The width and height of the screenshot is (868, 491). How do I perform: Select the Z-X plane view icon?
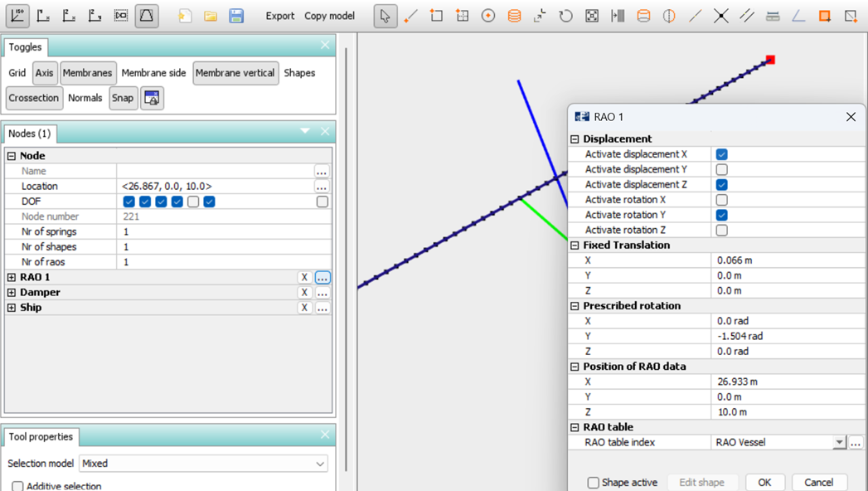69,16
